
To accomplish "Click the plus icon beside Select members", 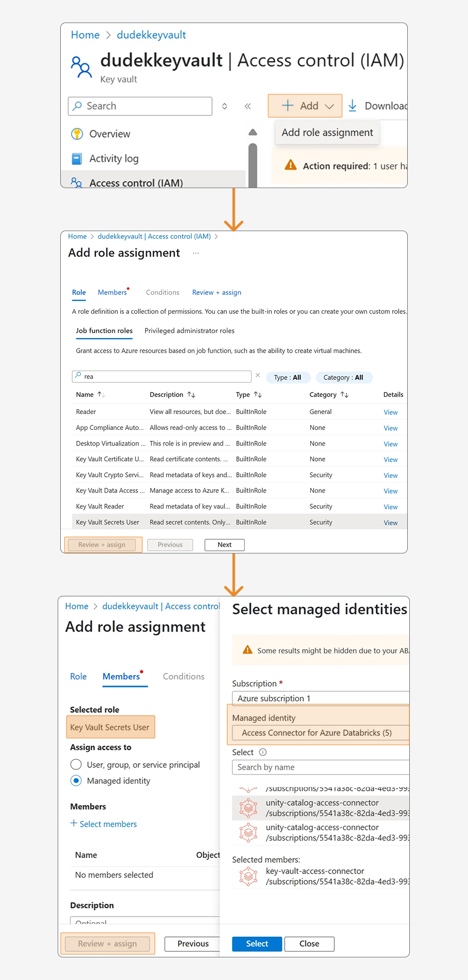I will pos(74,823).
